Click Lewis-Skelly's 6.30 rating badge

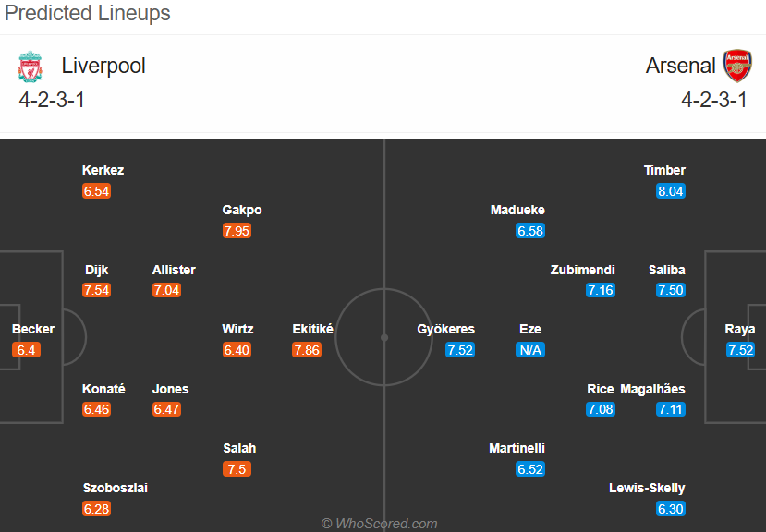(x=670, y=509)
